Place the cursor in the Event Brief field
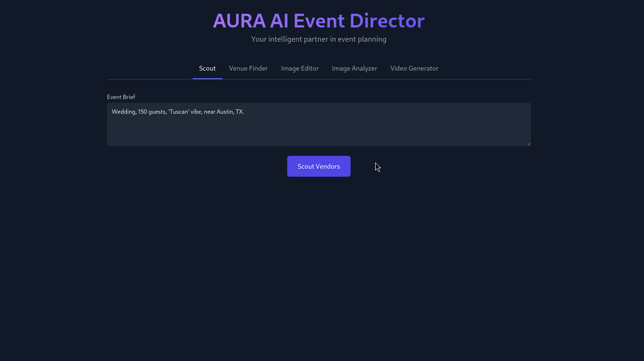Viewport: 644px width, 361px height. pos(318,124)
